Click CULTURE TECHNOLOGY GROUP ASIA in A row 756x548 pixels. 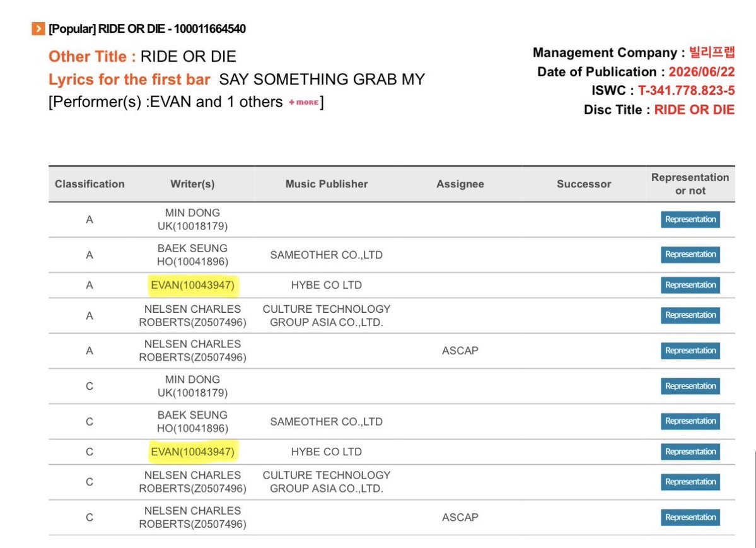[x=327, y=315]
